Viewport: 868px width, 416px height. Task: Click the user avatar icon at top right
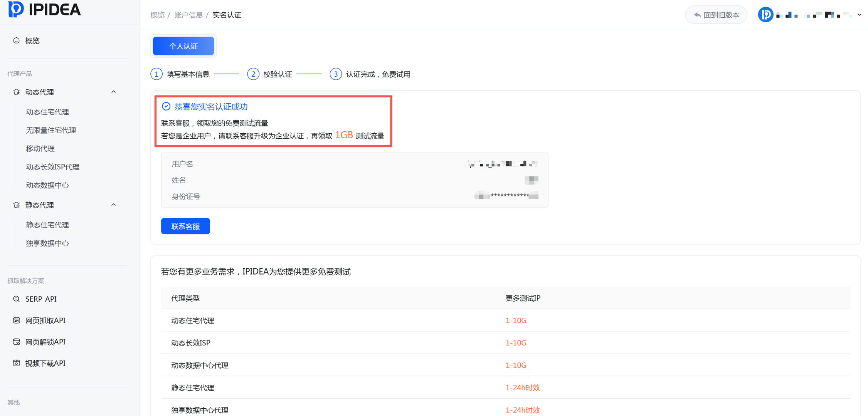click(765, 15)
